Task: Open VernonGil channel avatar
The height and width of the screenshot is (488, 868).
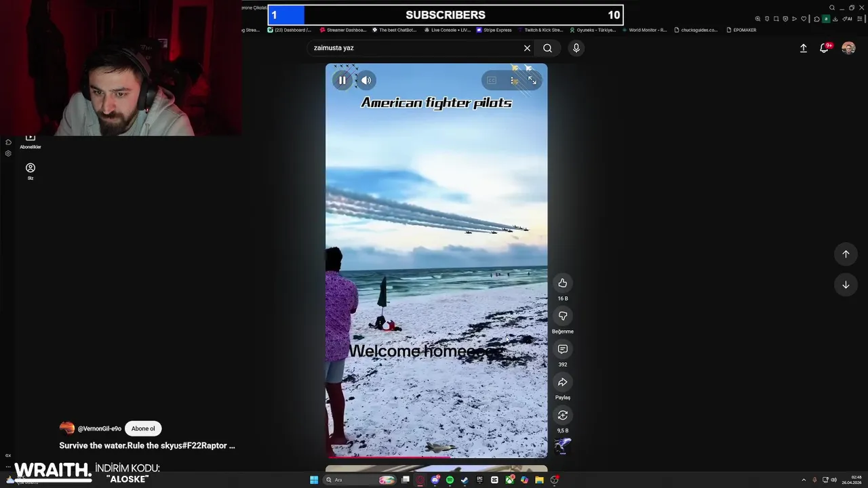Action: coord(66,428)
